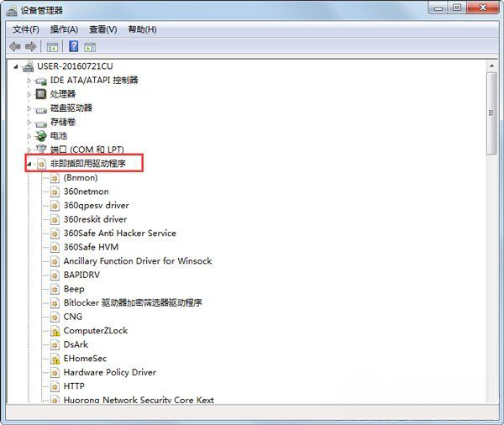
Task: Open the 帮助(H) menu
Action: 142,29
